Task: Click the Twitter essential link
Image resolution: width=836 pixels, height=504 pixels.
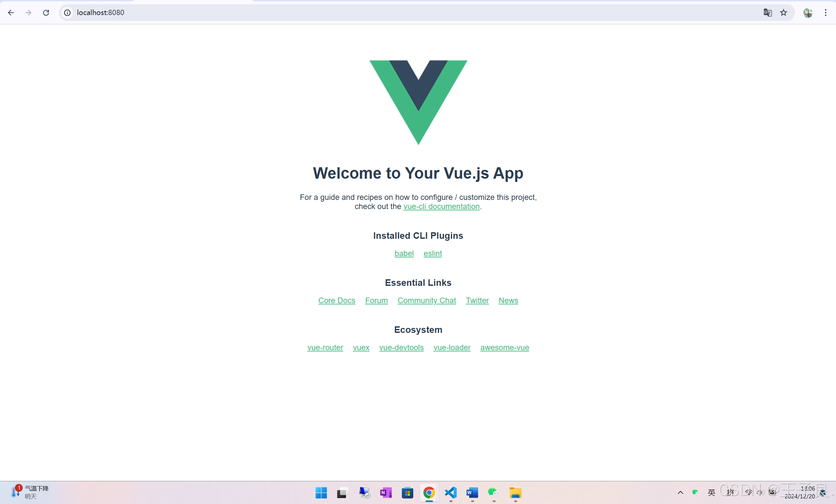Action: tap(477, 301)
